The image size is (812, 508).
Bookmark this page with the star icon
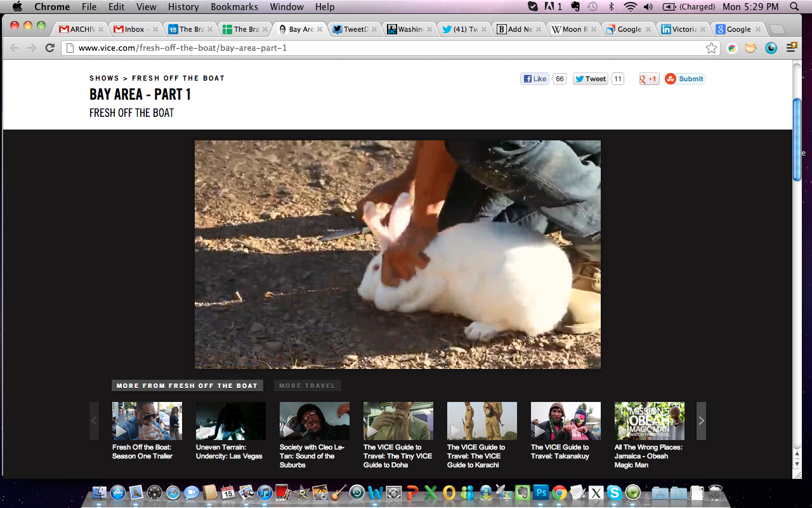[x=711, y=48]
